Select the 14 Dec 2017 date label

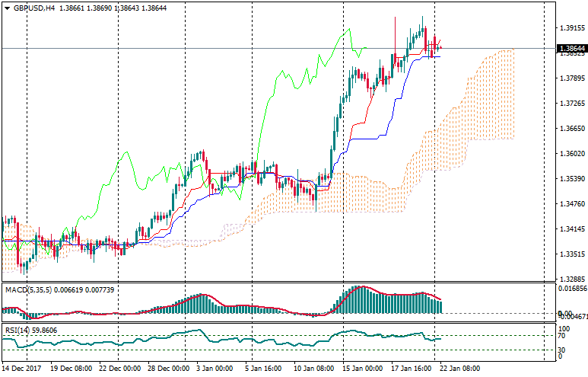pos(21,369)
